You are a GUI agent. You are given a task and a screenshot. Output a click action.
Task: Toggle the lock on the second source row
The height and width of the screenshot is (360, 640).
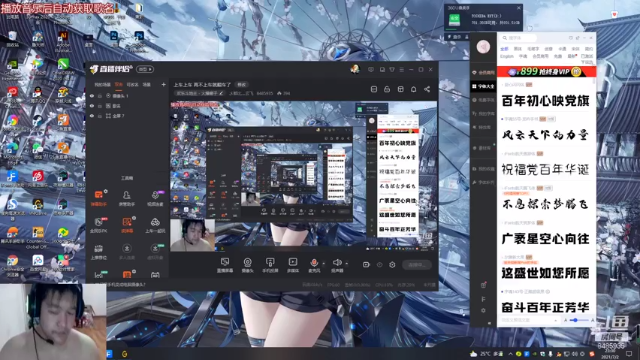click(100, 106)
